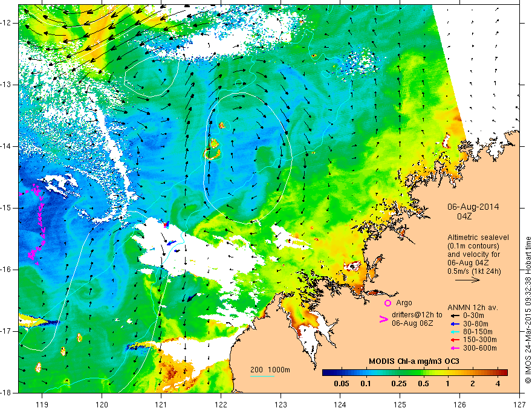532x411 pixels.
Task: Click the 0.5 value on colorbar scale
Action: [423, 384]
